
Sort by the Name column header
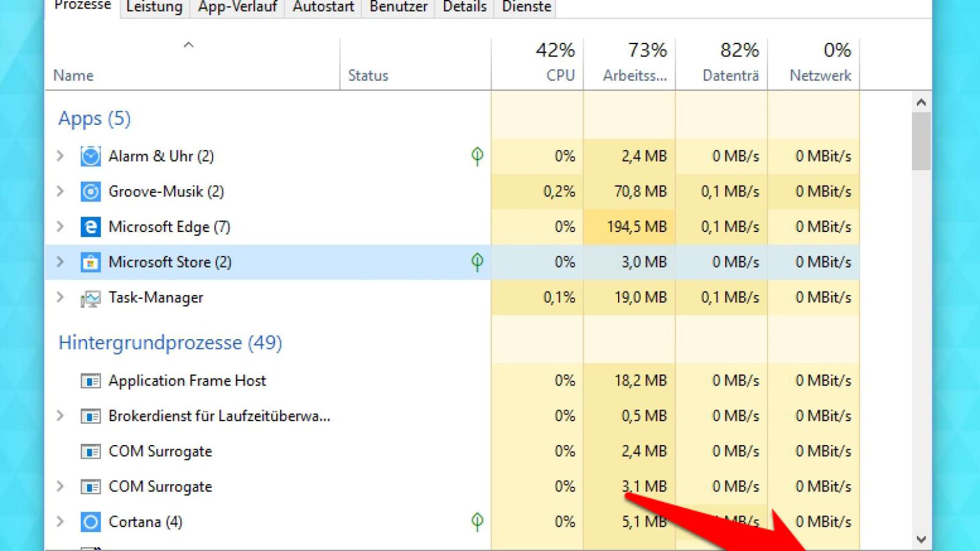coord(192,64)
